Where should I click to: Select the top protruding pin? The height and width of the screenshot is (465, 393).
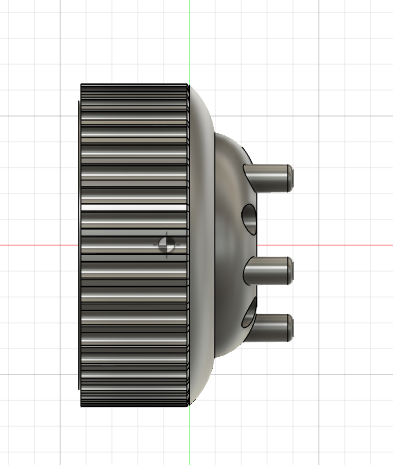269,178
